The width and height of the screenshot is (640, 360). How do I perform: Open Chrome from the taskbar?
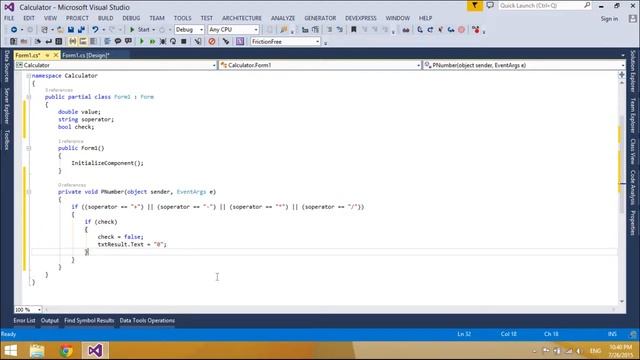[66, 351]
